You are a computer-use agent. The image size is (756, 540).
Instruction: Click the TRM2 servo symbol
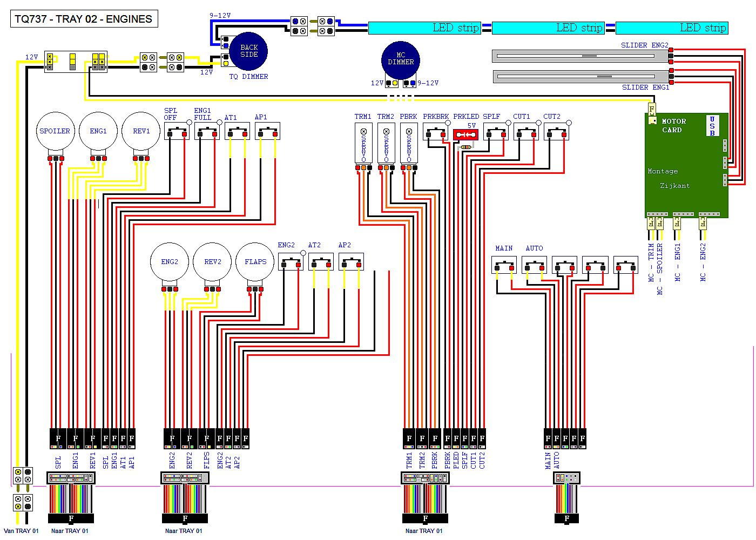[386, 143]
